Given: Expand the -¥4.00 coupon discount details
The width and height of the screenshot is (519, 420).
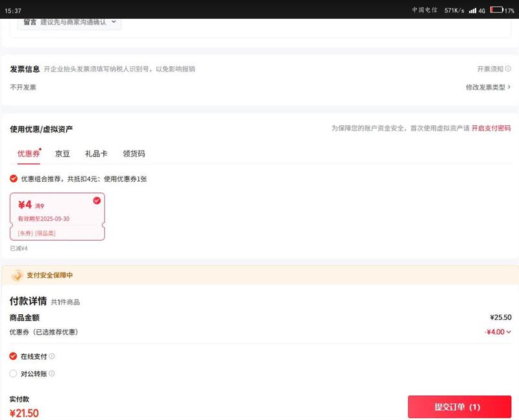Looking at the screenshot, I should [x=498, y=332].
